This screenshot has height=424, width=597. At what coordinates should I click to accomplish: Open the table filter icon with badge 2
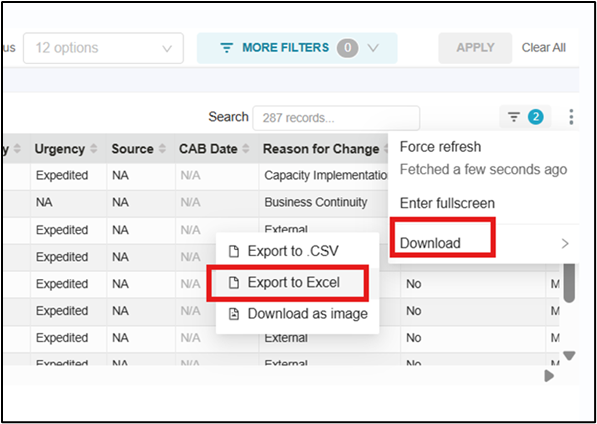(525, 117)
